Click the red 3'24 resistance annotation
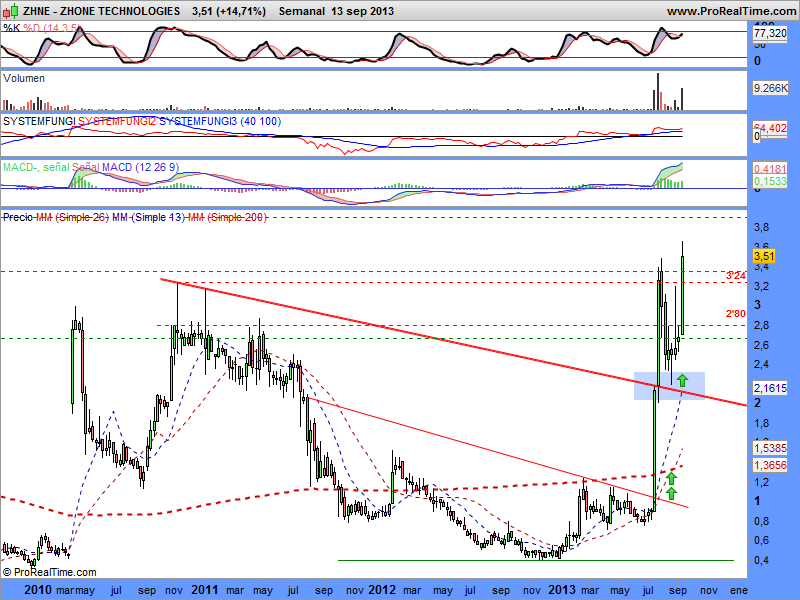 click(736, 276)
